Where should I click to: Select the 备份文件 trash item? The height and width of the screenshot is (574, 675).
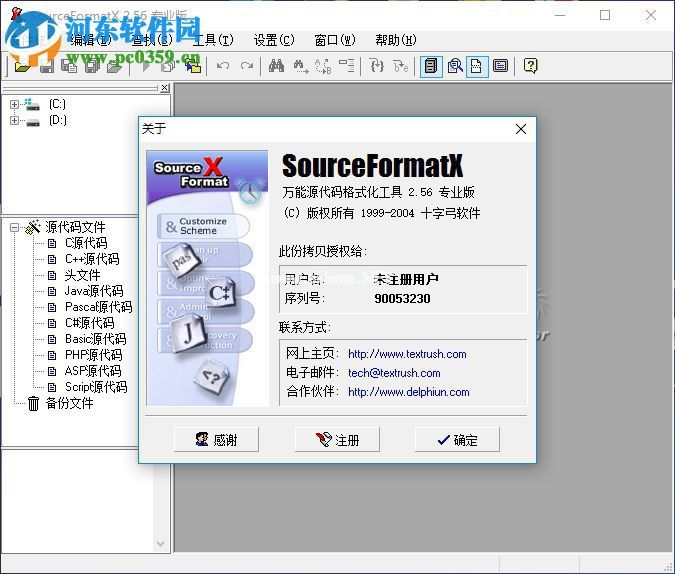coord(69,403)
